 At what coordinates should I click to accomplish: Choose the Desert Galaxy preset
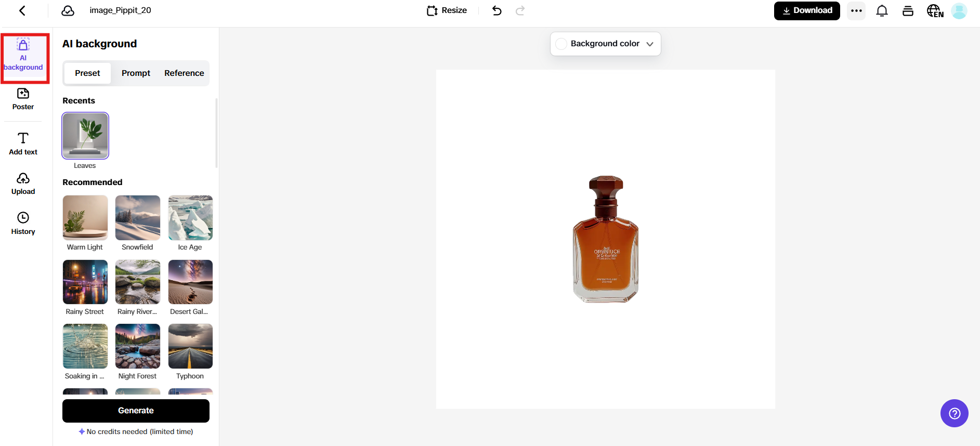click(190, 282)
